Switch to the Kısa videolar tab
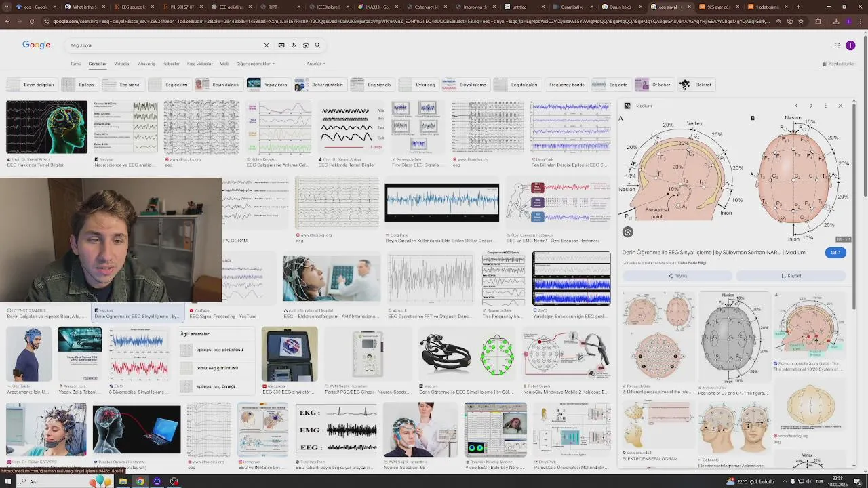The height and width of the screenshot is (488, 868). (200, 64)
